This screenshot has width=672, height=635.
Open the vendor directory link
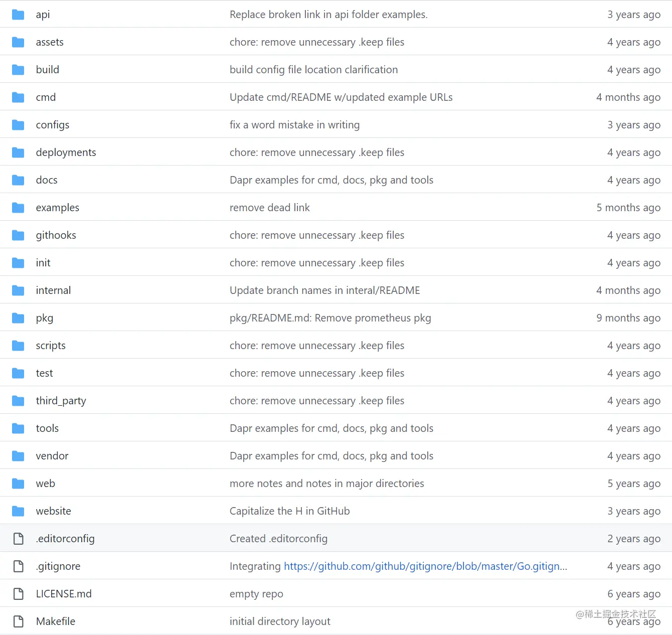tap(52, 456)
